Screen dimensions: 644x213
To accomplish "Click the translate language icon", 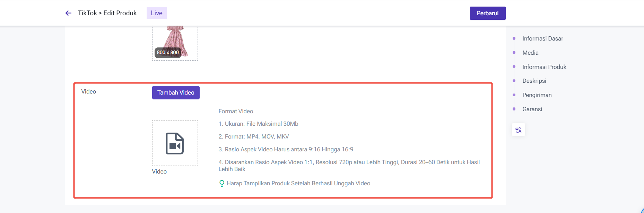I will click(x=518, y=130).
